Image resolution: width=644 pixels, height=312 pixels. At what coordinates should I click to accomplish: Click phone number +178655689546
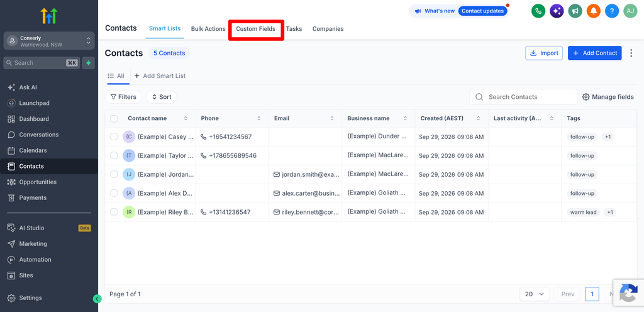(x=233, y=155)
